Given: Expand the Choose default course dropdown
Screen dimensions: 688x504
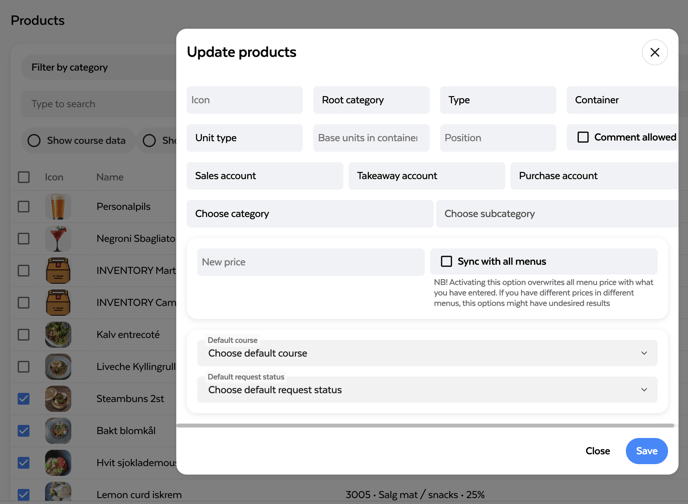Looking at the screenshot, I should point(427,353).
